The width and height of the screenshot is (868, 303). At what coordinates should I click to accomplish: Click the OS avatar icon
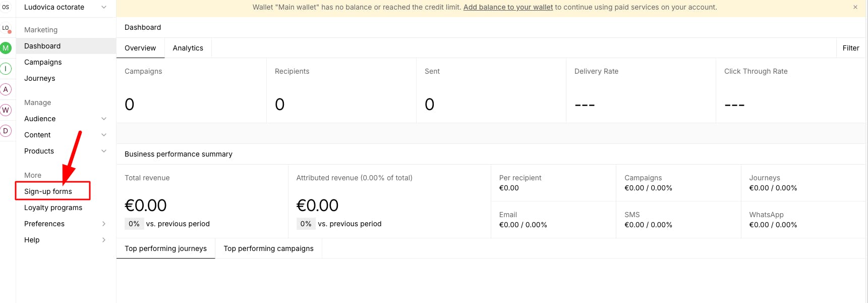coord(6,7)
